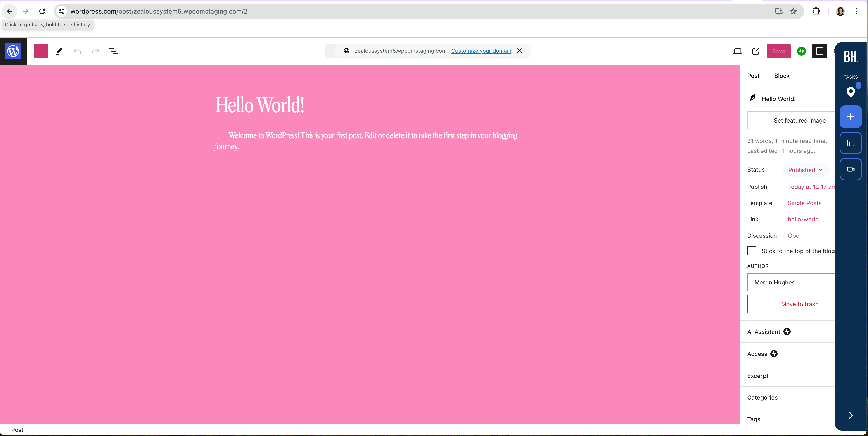Click the Hello World! post title
Screen dimensions: 868x436
pyautogui.click(x=259, y=105)
